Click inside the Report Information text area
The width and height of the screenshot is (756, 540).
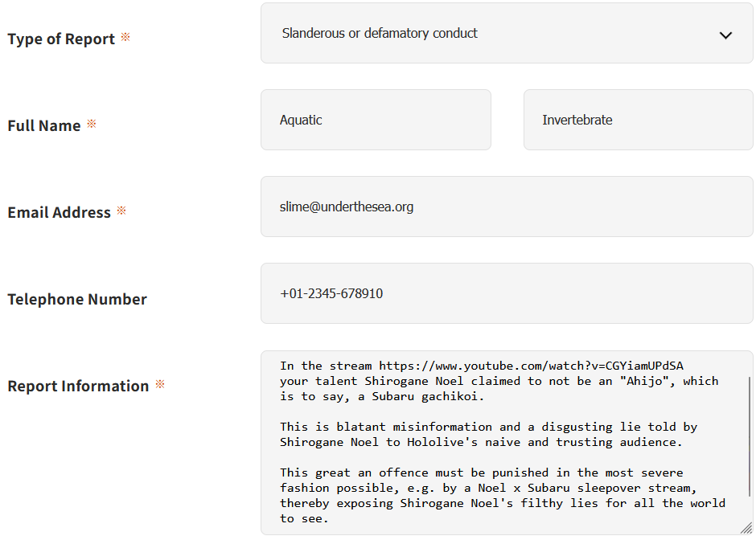(507, 443)
